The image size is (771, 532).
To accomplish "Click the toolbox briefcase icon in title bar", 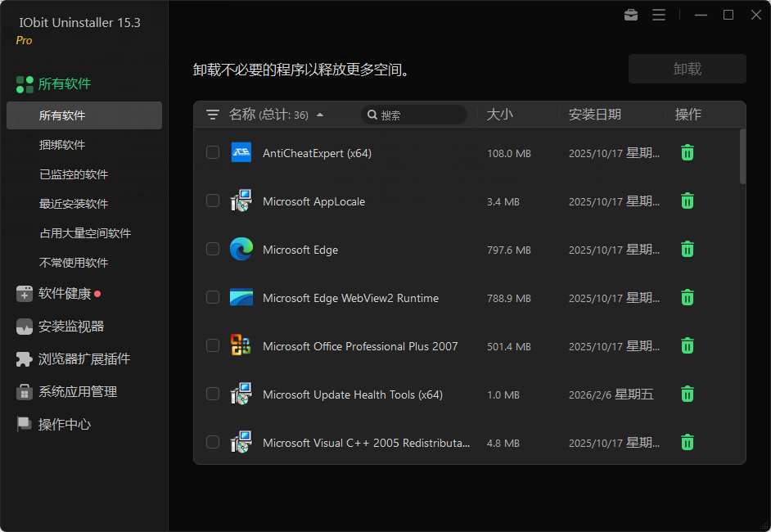I will coord(630,15).
